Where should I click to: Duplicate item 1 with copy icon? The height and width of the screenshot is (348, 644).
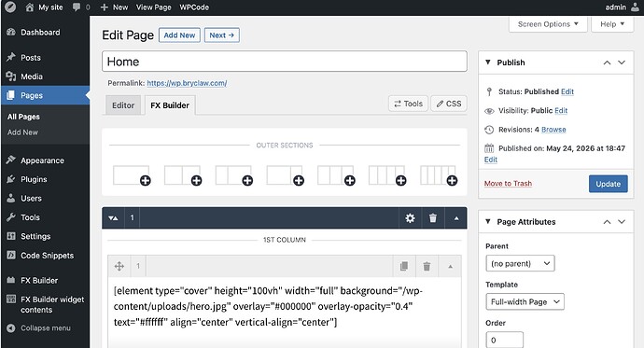(404, 266)
